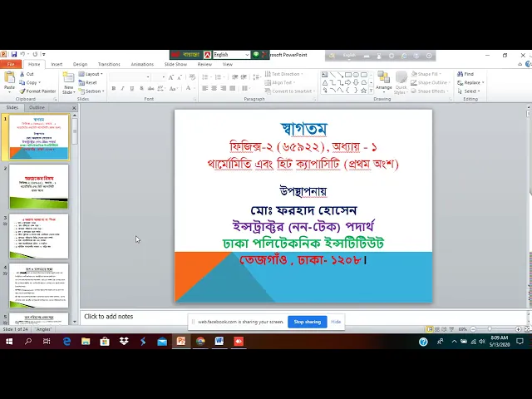Toggle text Shadow
Viewport: 532px width, 399px height.
(141, 89)
